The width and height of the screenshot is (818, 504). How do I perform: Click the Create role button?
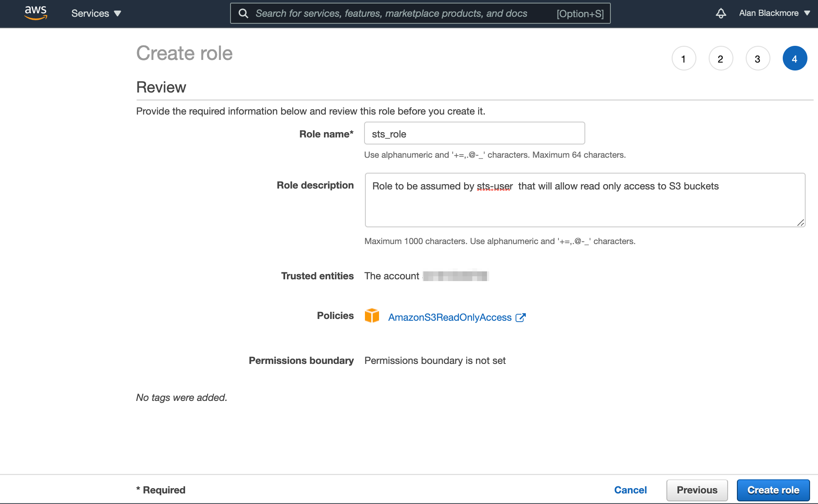[x=773, y=489]
